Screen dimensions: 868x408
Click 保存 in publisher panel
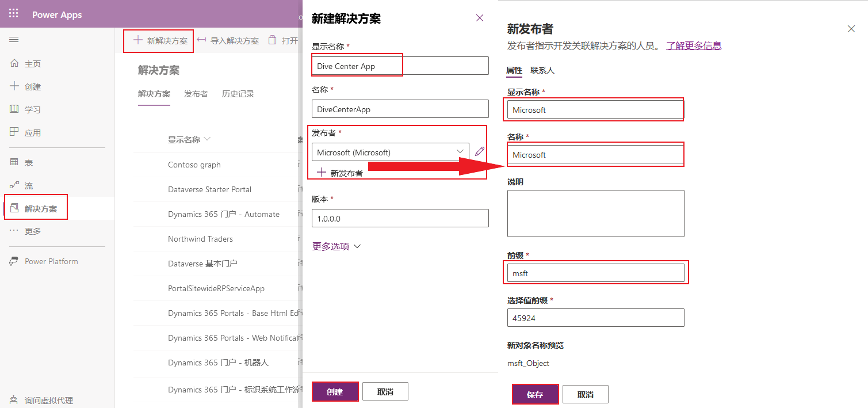click(x=535, y=394)
